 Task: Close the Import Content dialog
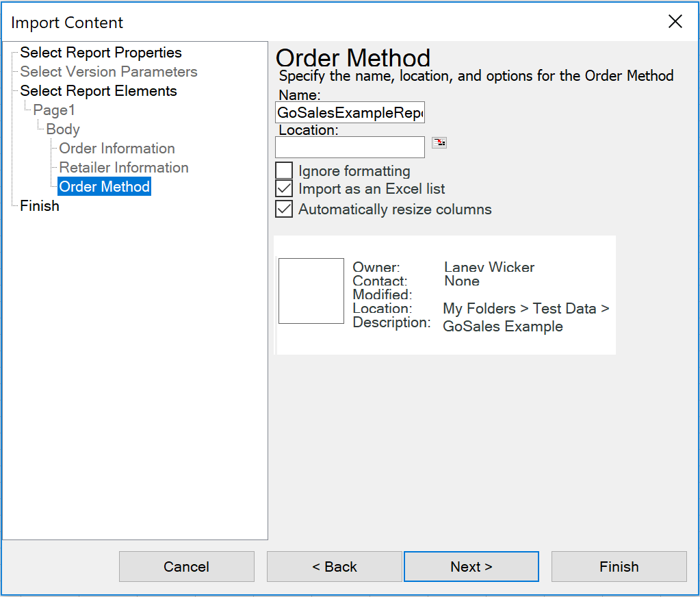(675, 22)
